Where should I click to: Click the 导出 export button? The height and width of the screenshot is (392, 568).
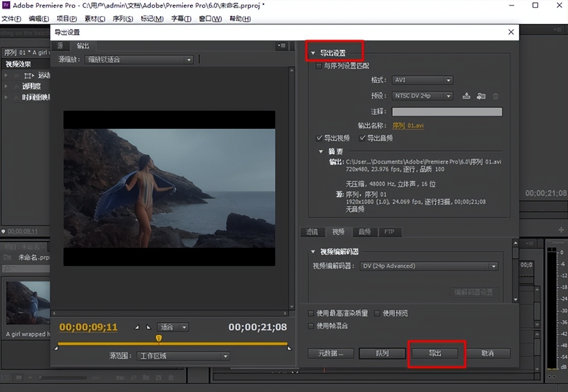coord(436,353)
